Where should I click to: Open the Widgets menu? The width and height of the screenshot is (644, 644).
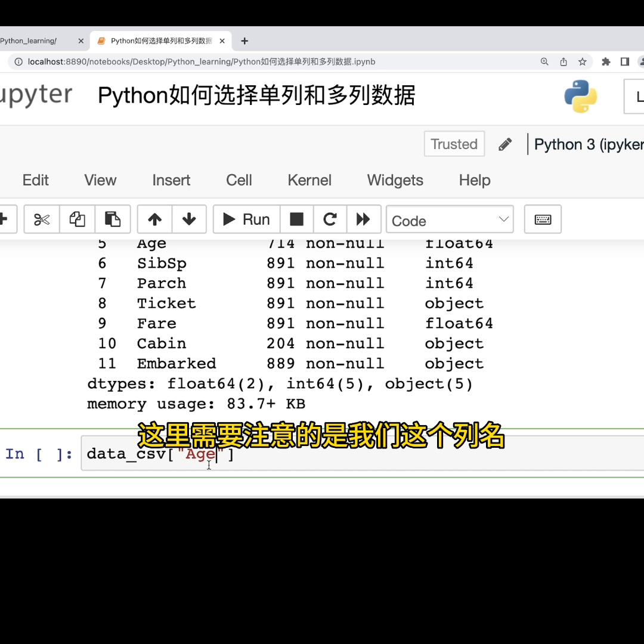pyautogui.click(x=395, y=180)
